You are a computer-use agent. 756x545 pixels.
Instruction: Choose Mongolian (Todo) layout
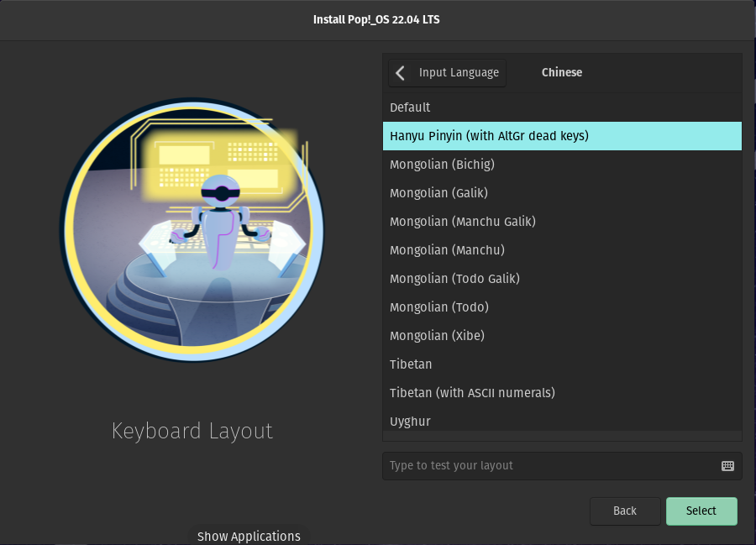click(562, 307)
